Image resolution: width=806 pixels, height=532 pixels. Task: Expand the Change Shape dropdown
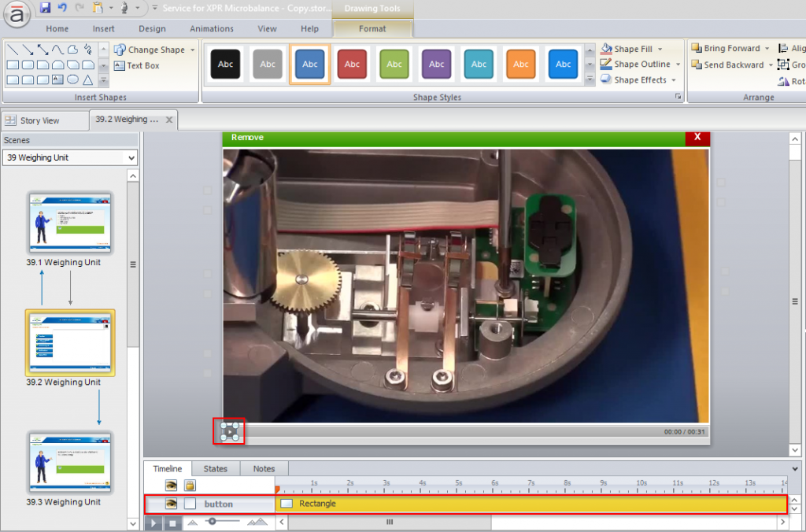192,50
